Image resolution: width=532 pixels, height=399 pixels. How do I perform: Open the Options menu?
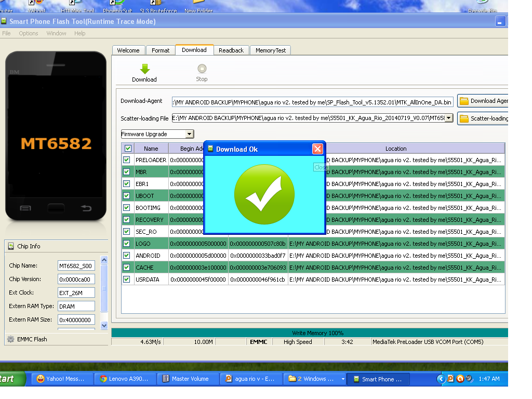pyautogui.click(x=29, y=33)
